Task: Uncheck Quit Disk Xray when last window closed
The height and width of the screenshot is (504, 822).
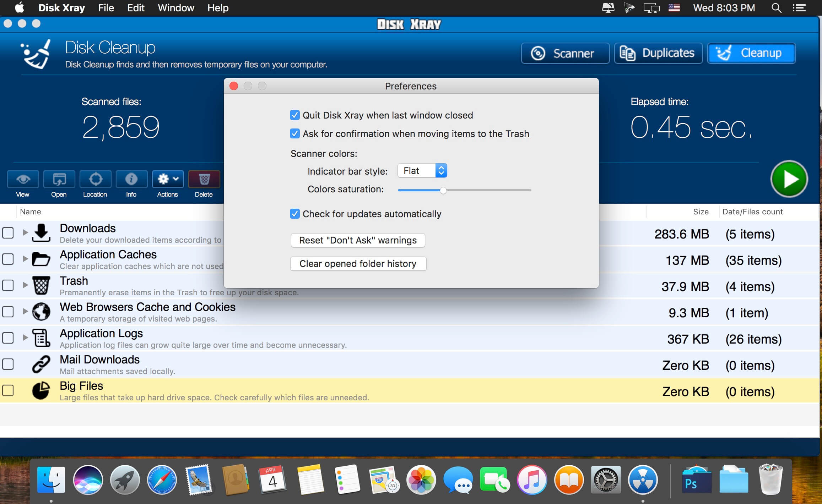Action: [294, 115]
